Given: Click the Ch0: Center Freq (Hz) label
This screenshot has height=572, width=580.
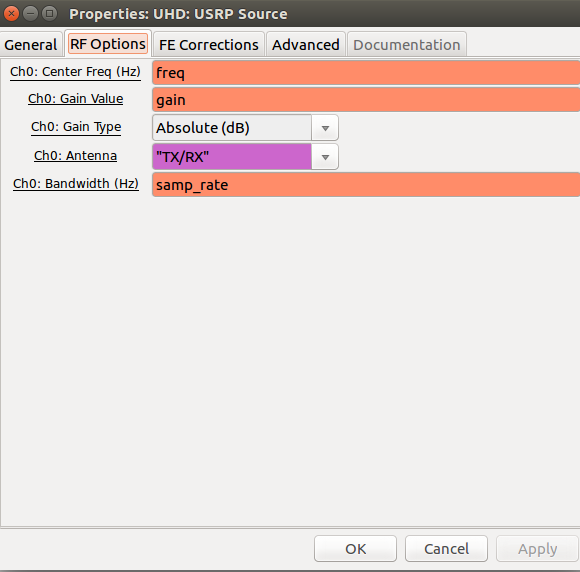Looking at the screenshot, I should point(75,71).
